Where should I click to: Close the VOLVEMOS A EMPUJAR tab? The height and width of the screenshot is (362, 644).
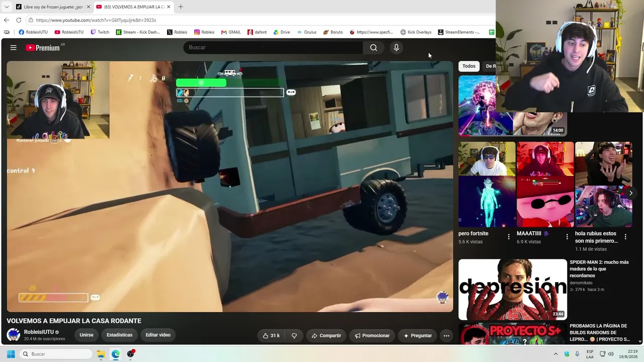click(169, 7)
